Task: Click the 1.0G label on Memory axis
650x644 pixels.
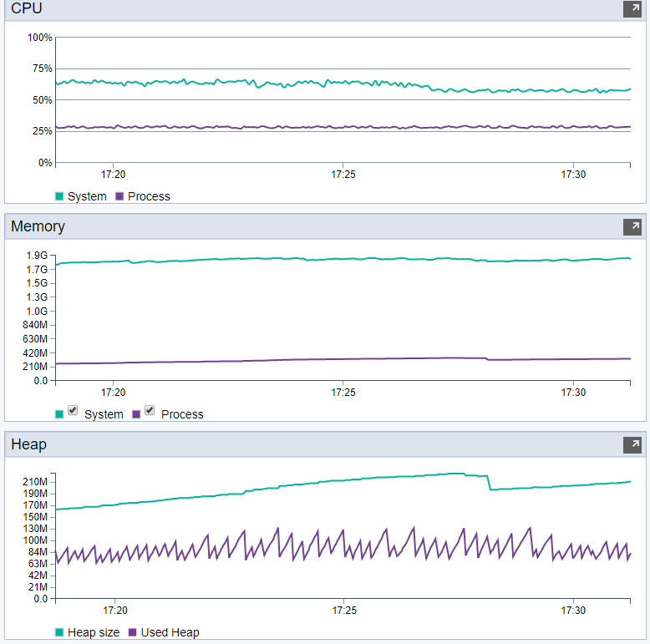Action: click(37, 312)
